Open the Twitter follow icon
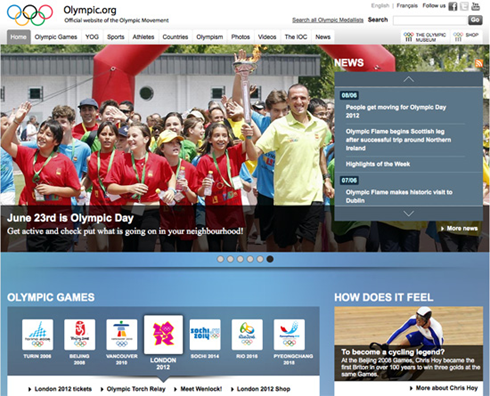490x396 pixels. tap(464, 6)
